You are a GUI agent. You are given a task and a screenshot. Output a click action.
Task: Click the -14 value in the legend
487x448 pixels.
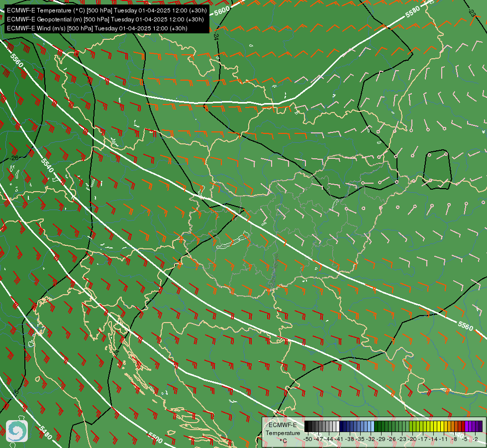[x=433, y=439]
